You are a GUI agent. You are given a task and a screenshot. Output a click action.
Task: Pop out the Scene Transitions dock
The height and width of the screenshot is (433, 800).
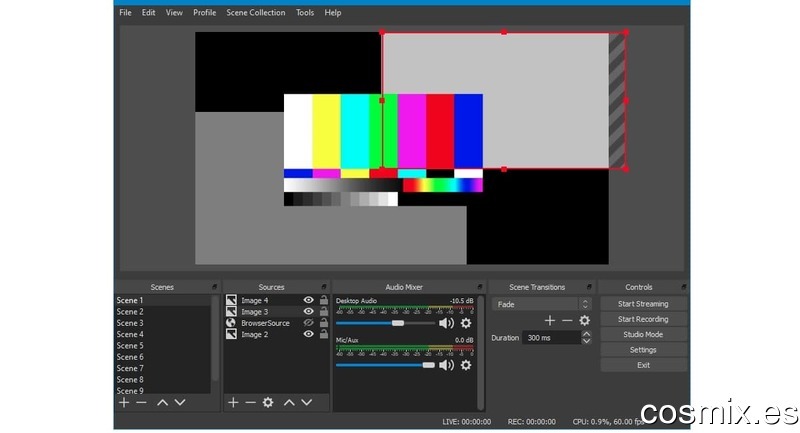pyautogui.click(x=589, y=287)
